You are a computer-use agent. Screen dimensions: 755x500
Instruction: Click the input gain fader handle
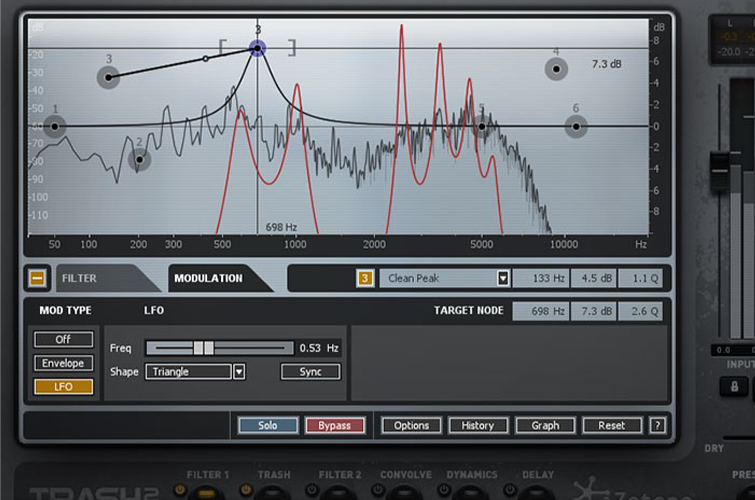tap(720, 170)
